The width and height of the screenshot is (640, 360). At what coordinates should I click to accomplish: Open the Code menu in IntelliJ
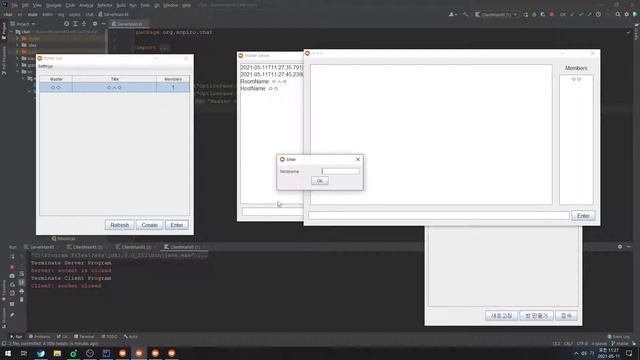[71, 5]
